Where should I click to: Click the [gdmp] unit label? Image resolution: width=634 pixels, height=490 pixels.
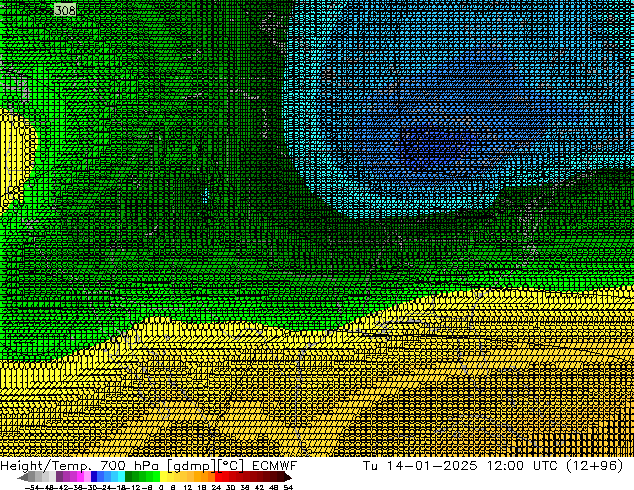(192, 466)
